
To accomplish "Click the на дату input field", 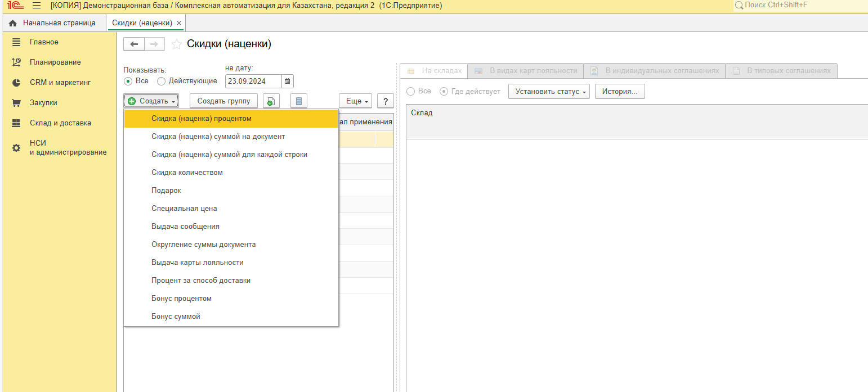I will point(253,81).
